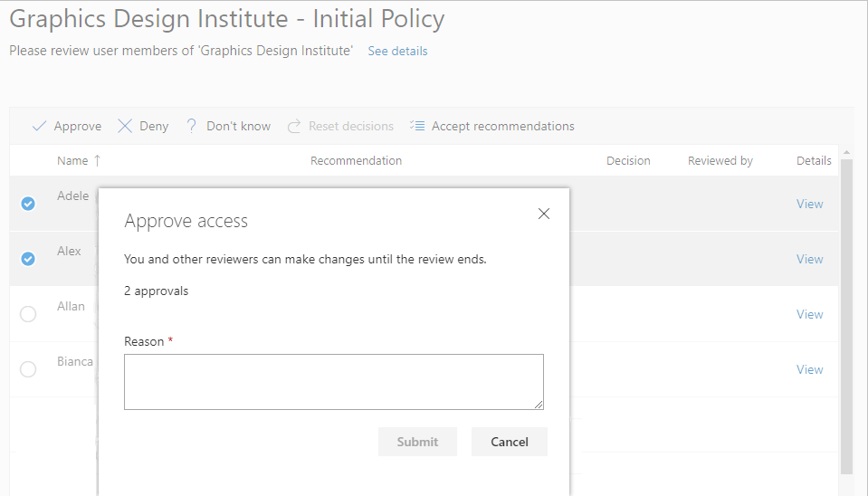Screen dimensions: 868x496
Task: Close the Approve access dialog
Action: click(x=544, y=215)
